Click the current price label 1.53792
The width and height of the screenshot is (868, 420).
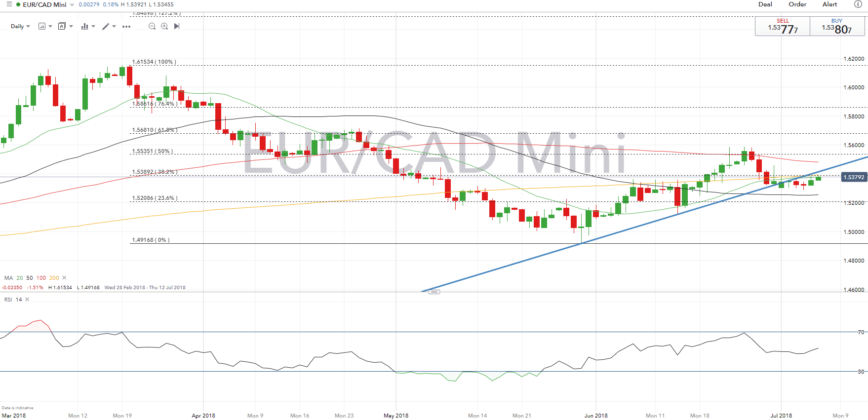pyautogui.click(x=854, y=177)
